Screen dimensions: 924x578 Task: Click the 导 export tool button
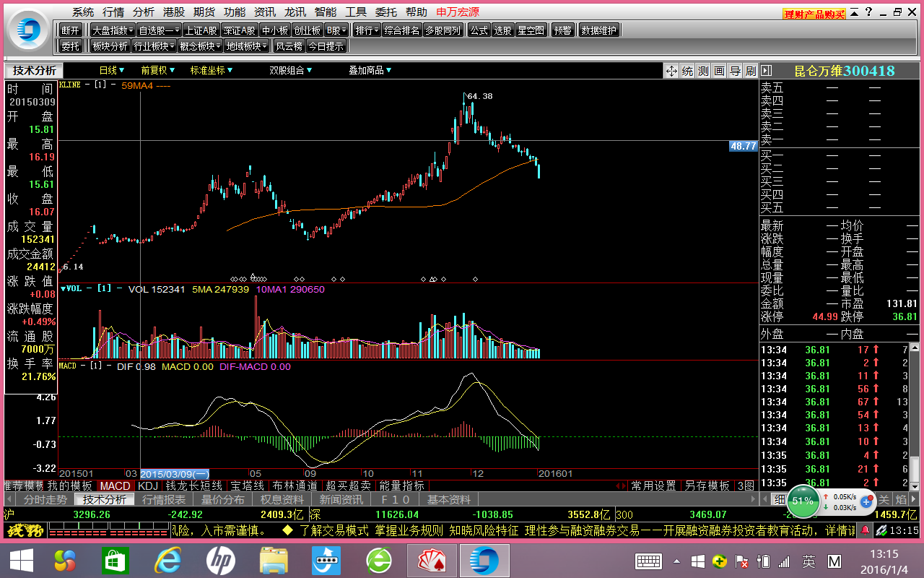point(735,71)
